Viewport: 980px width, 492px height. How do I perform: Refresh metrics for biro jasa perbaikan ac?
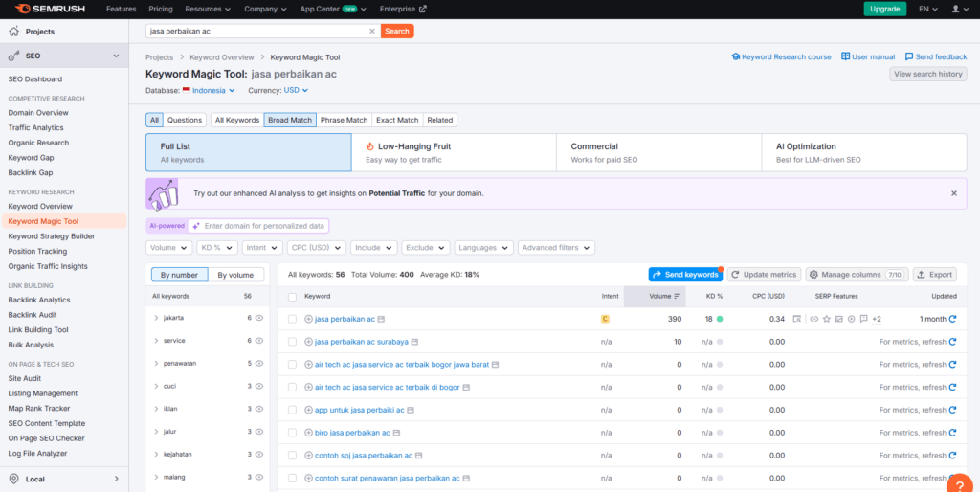(x=952, y=433)
